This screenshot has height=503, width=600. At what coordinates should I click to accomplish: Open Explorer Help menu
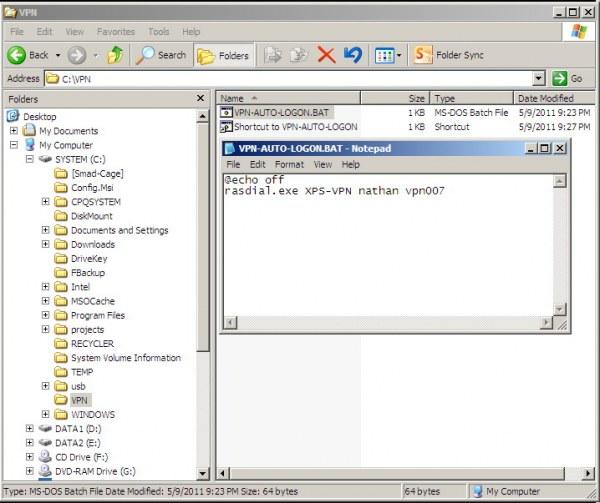click(191, 32)
